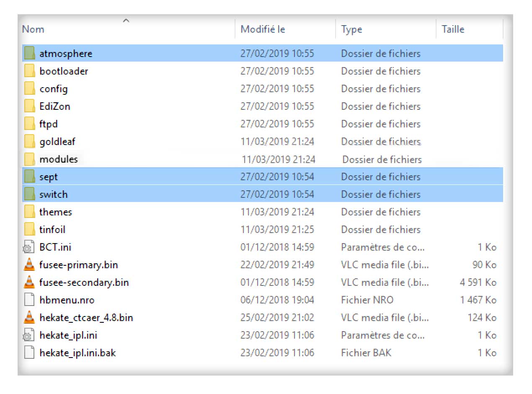Click the 25/02/2019 21:02 date cell

(277, 318)
